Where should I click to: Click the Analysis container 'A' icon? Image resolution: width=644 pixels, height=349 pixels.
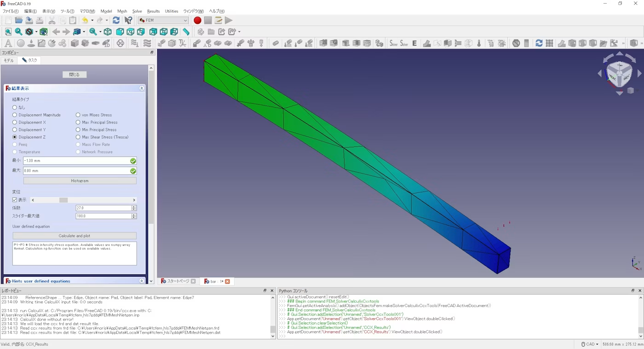8,43
